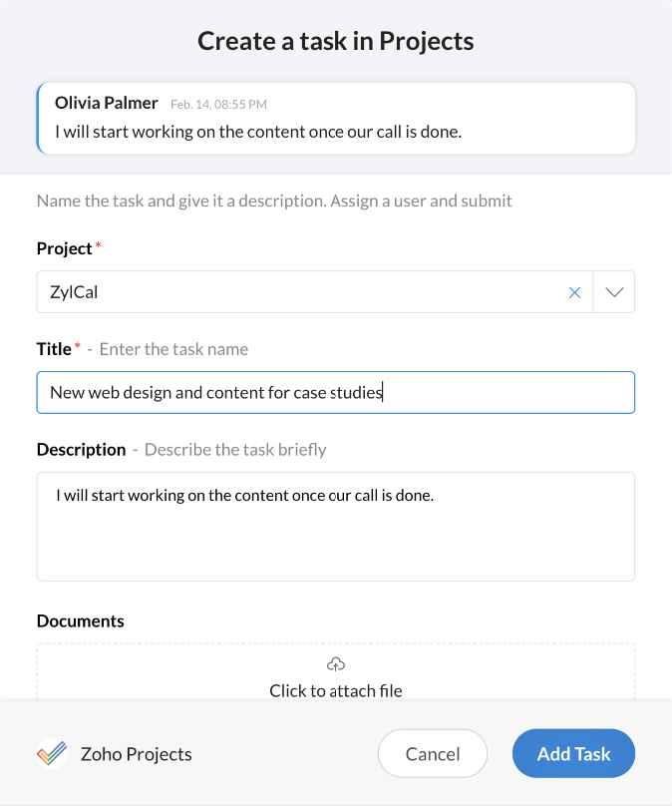Click the Project field label
Screen dimensions: 672x806
64,248
